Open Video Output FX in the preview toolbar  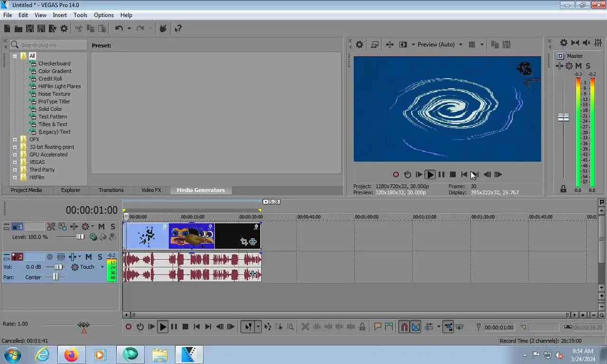(390, 45)
